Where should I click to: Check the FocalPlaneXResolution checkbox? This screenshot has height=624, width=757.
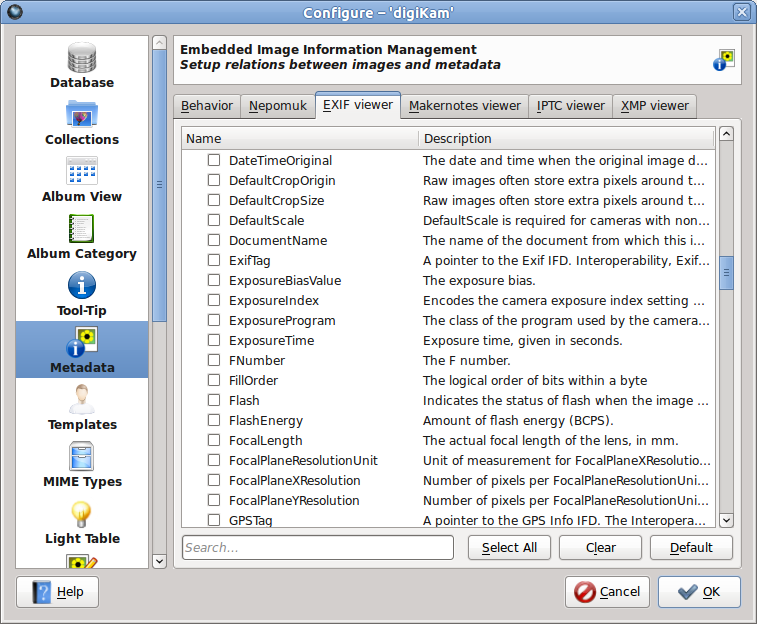[x=214, y=480]
